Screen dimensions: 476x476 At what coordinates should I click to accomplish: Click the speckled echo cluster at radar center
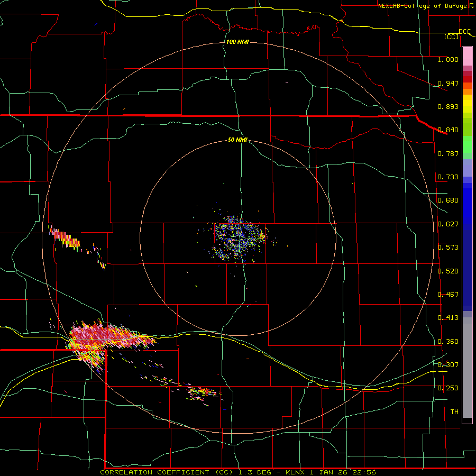pos(239,240)
